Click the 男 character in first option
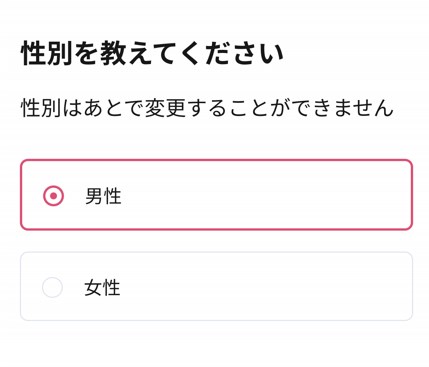The image size is (429, 367). (x=94, y=196)
